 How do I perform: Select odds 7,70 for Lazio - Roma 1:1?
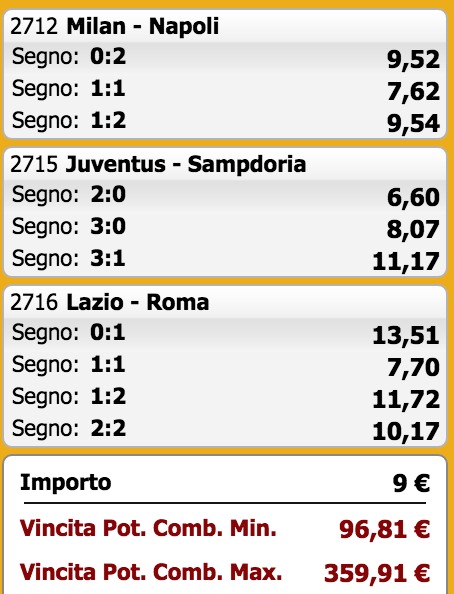[413, 367]
